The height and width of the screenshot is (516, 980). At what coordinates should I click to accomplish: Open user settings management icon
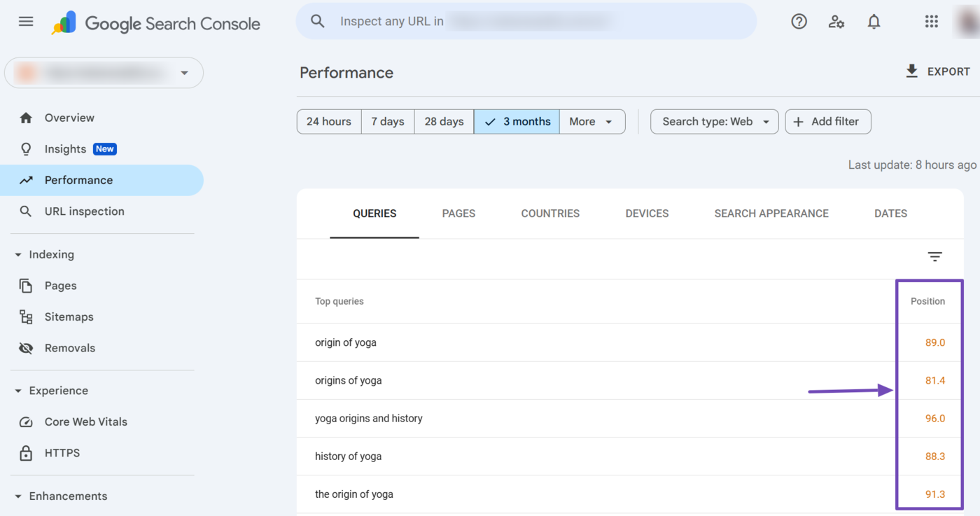click(836, 22)
